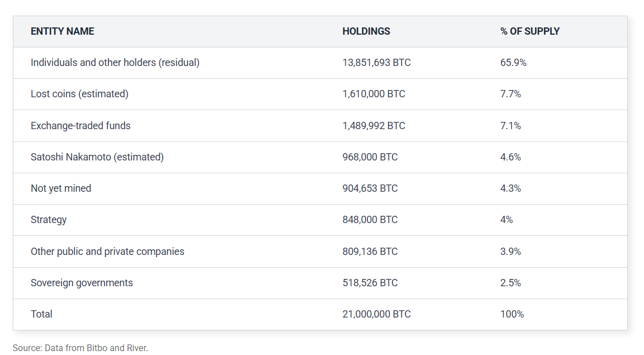644x355 pixels.
Task: Select the 'Sovereign governments' cell
Action: pos(82,283)
